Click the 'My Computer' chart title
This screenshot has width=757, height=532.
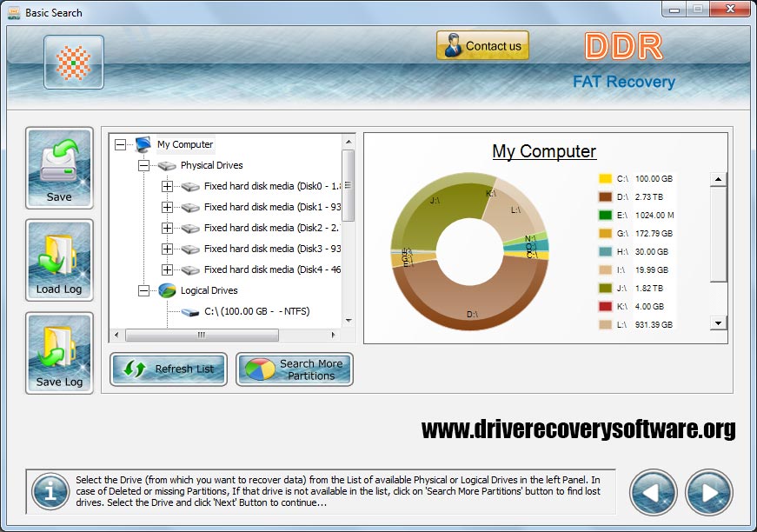[x=544, y=151]
